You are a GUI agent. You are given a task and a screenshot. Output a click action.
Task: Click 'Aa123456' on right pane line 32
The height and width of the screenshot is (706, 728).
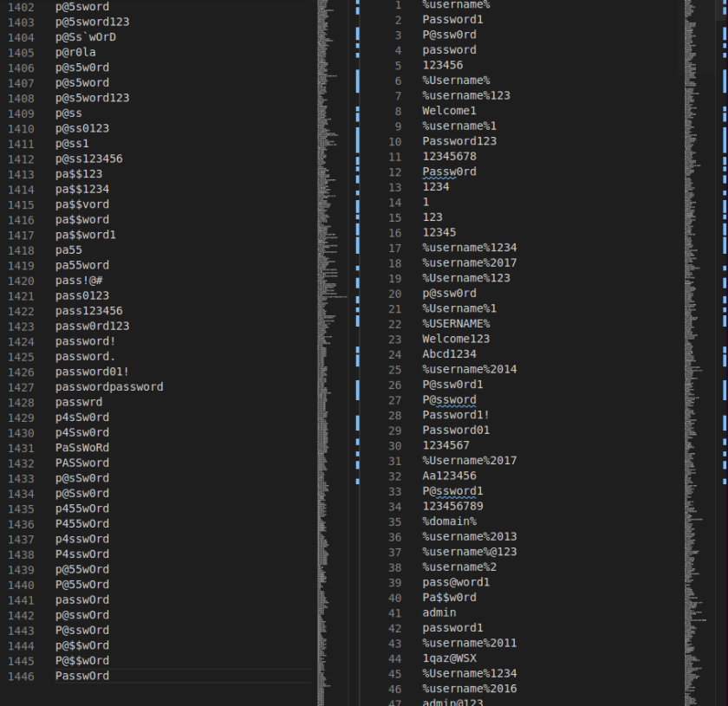(x=450, y=476)
